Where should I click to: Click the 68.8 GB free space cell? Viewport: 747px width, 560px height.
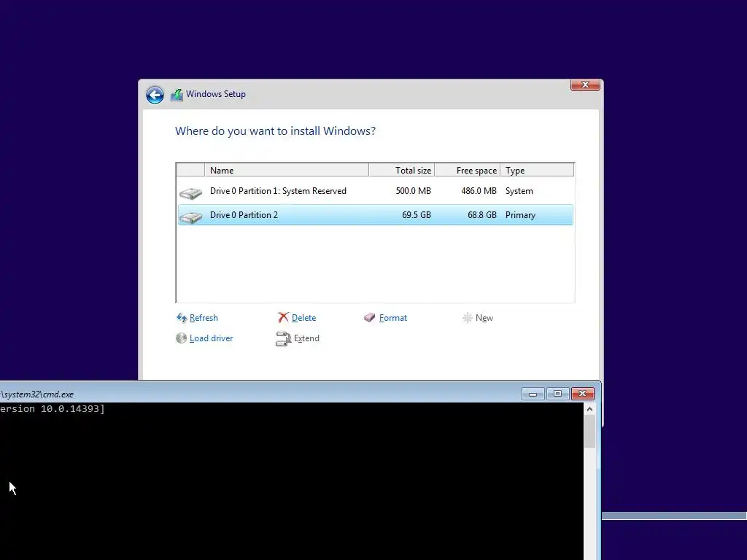(481, 215)
